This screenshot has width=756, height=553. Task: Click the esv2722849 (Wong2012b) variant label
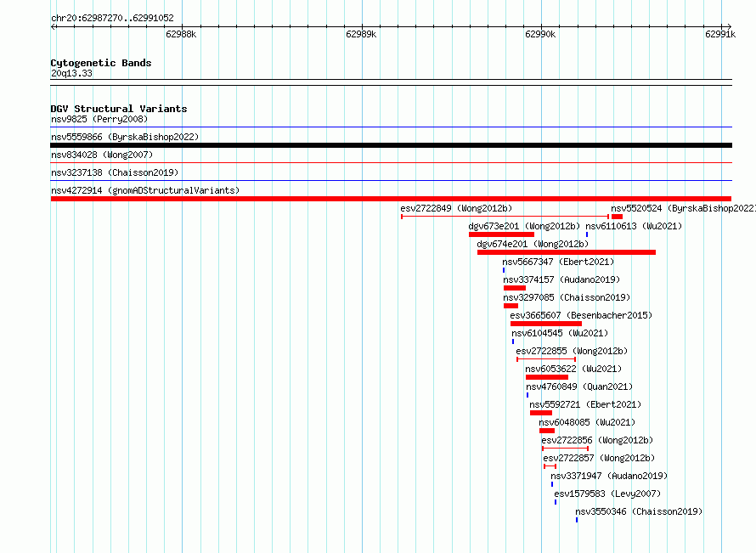(456, 208)
